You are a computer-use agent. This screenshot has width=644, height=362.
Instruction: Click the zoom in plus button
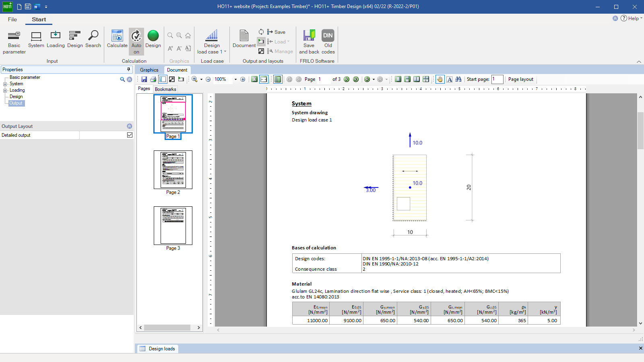243,79
